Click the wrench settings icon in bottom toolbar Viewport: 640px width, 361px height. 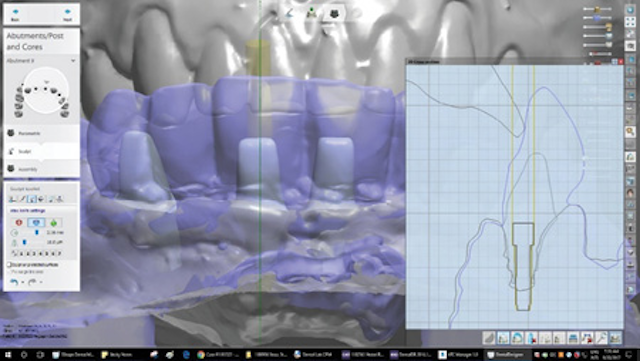[601, 338]
